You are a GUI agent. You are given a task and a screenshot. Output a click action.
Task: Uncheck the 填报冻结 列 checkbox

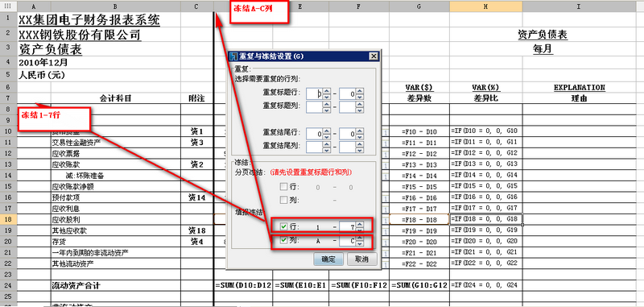[x=283, y=240]
